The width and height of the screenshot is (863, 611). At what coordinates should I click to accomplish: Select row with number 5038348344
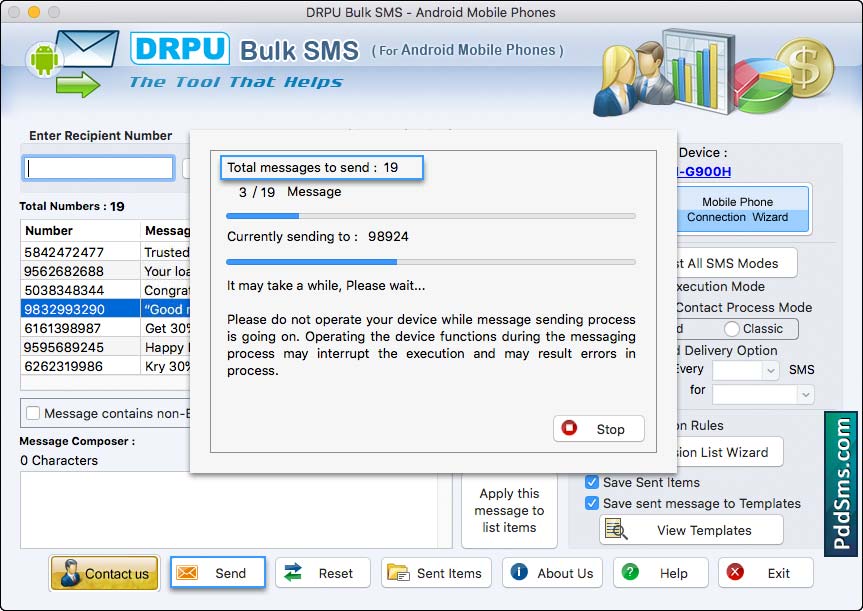[106, 290]
